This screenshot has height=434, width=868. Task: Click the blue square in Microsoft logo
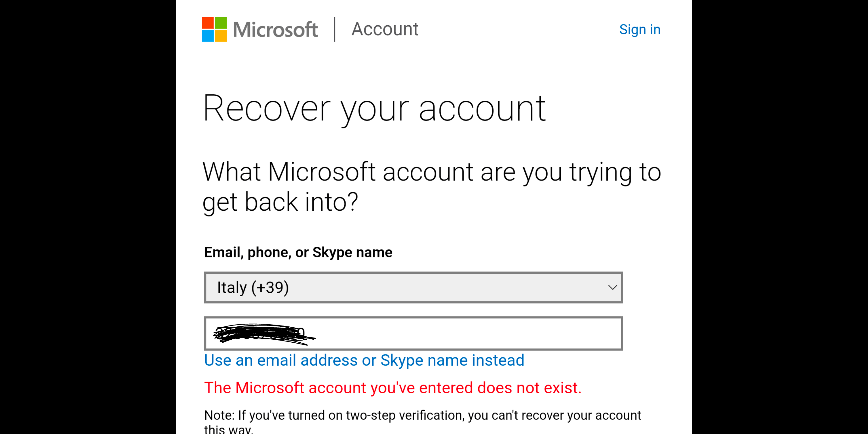click(x=208, y=36)
